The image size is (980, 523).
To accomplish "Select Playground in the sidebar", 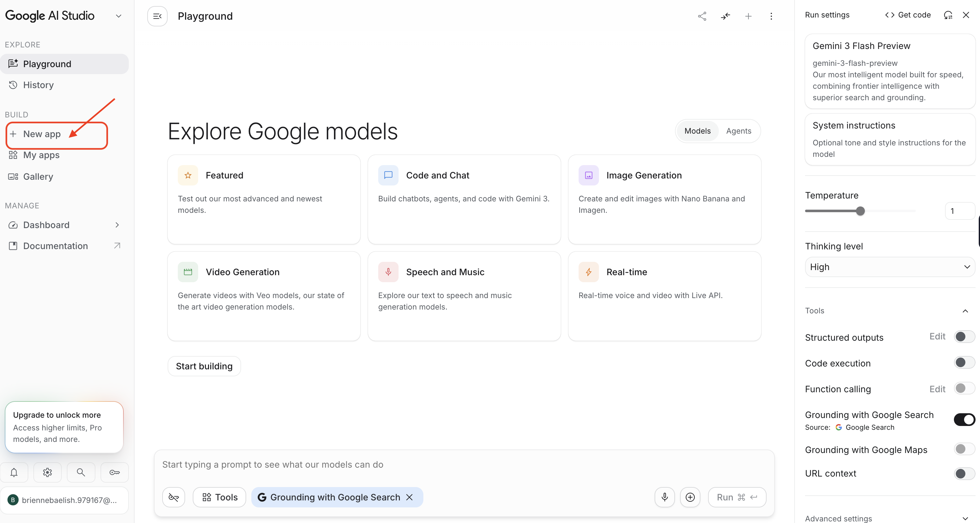I will click(x=64, y=64).
